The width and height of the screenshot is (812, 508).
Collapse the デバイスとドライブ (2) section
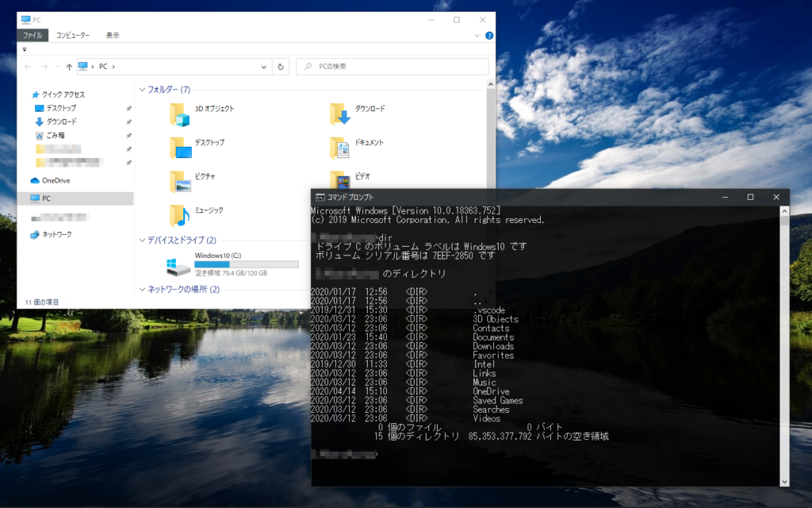click(141, 240)
